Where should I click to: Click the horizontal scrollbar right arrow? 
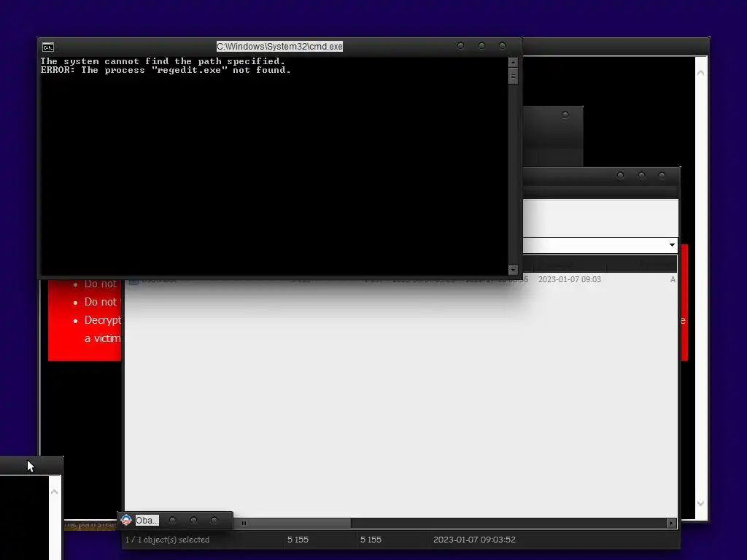coord(671,523)
